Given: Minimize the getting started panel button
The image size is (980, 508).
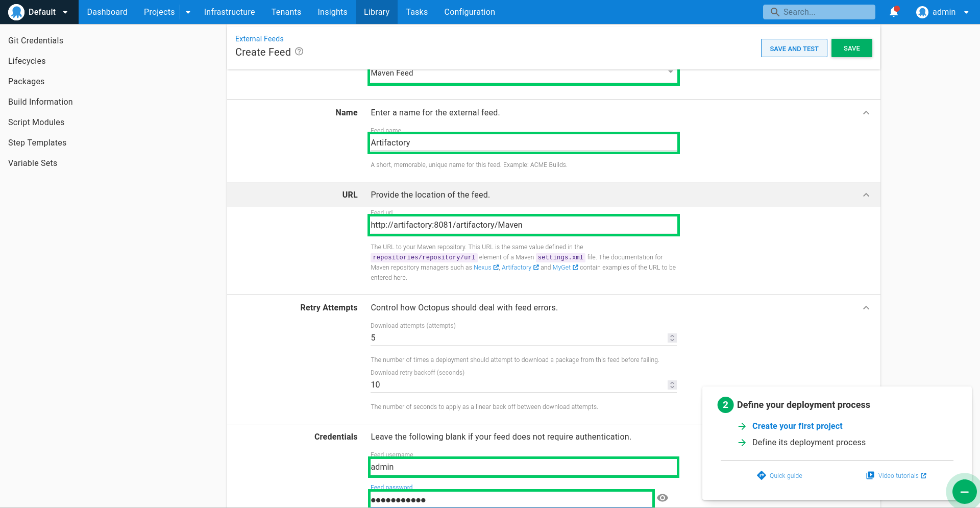Looking at the screenshot, I should coord(964,492).
